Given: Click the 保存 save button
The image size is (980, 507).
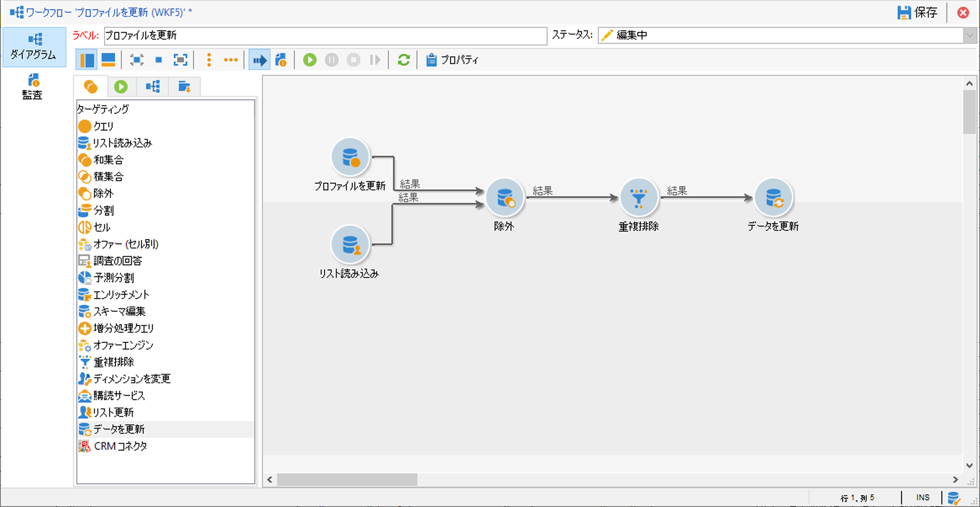Looking at the screenshot, I should pyautogui.click(x=918, y=13).
